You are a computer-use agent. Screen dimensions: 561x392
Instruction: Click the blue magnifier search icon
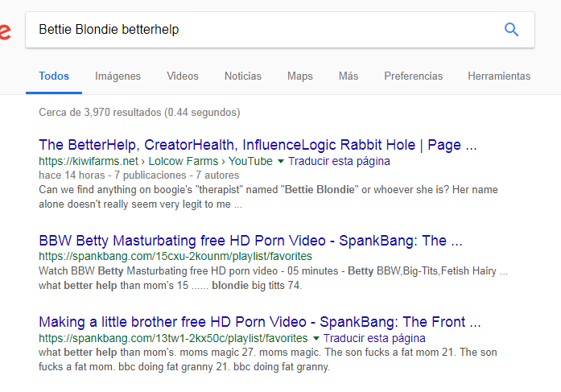(511, 29)
